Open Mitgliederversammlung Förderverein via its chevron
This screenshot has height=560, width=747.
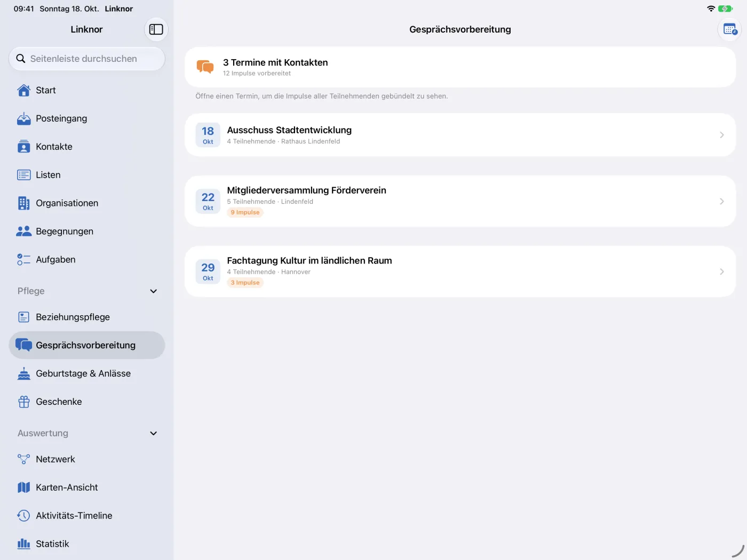point(722,201)
